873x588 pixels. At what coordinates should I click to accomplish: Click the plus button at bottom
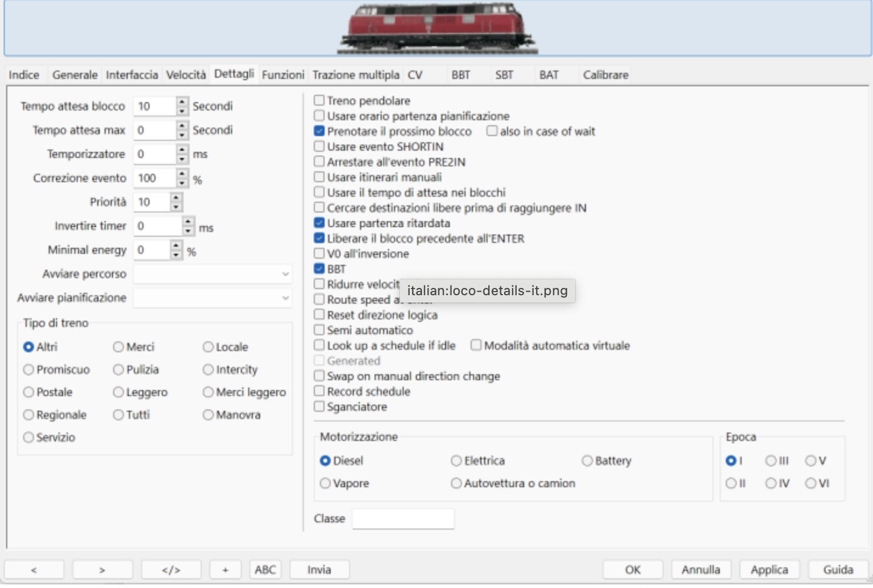225,570
